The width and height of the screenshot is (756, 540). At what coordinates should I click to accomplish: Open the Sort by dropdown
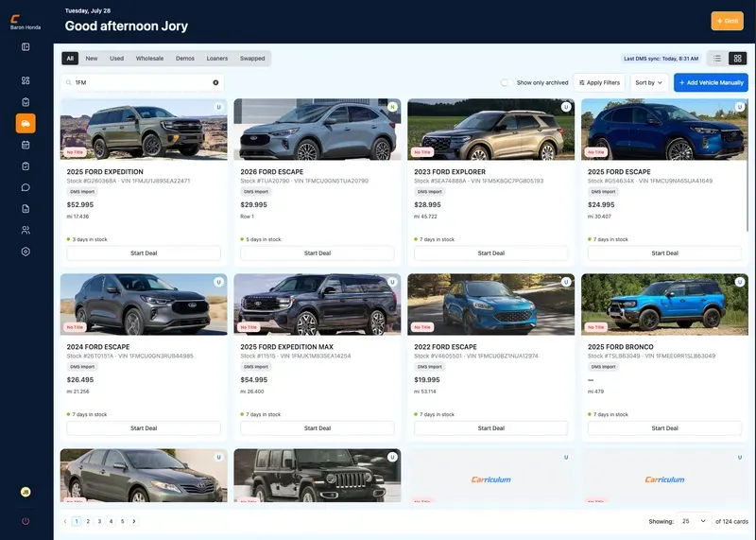pyautogui.click(x=649, y=83)
